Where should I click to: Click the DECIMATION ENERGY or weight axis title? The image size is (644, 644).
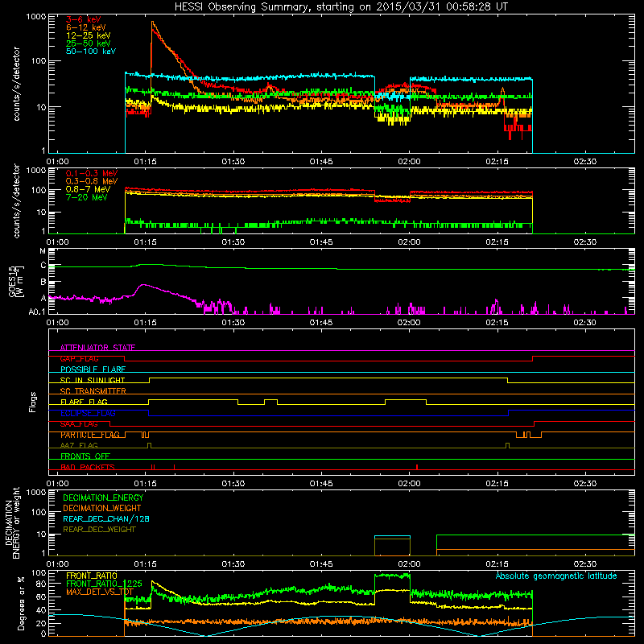(12, 522)
